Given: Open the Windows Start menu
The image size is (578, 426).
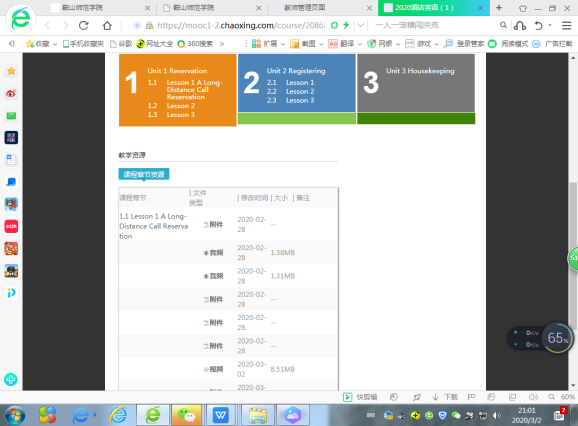Looking at the screenshot, I should pos(14,415).
